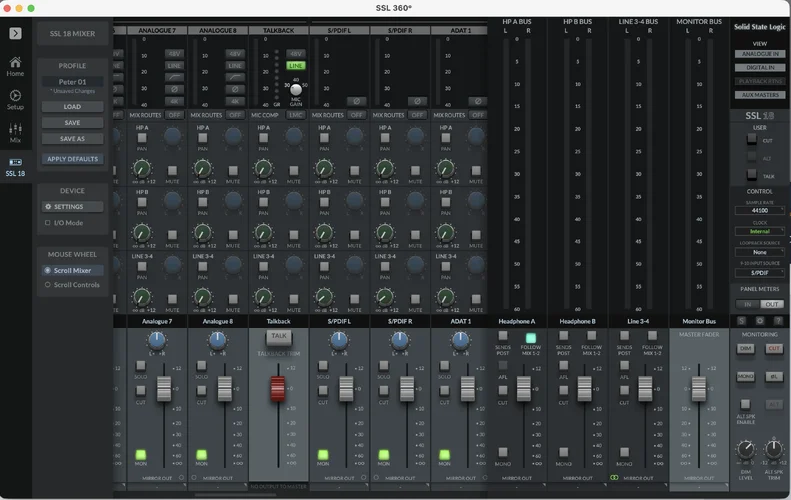Click the red Talkback Trim fader
The image size is (791, 500).
click(x=277, y=388)
